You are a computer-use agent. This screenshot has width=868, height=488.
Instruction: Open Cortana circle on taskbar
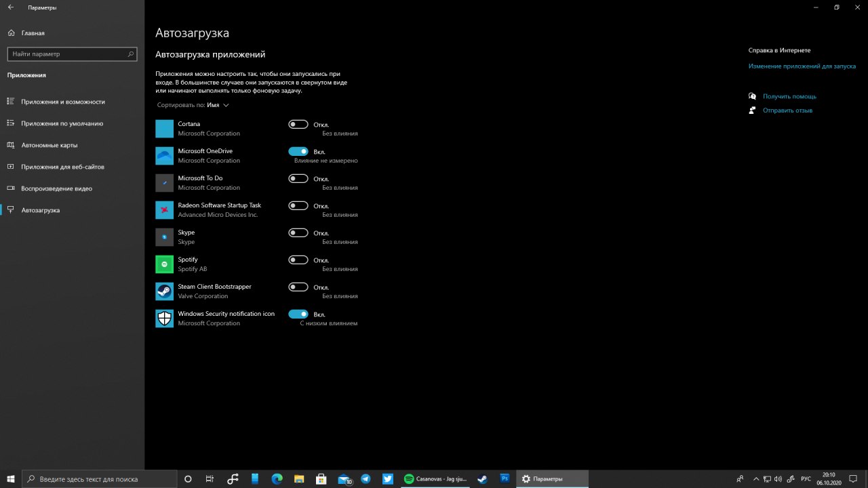[188, 479]
